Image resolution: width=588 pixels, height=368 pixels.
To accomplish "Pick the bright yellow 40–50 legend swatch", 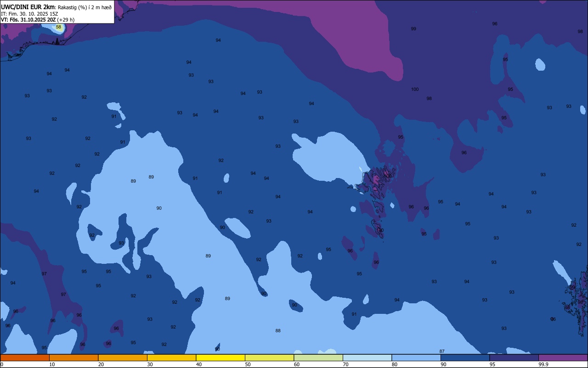I will click(220, 357).
